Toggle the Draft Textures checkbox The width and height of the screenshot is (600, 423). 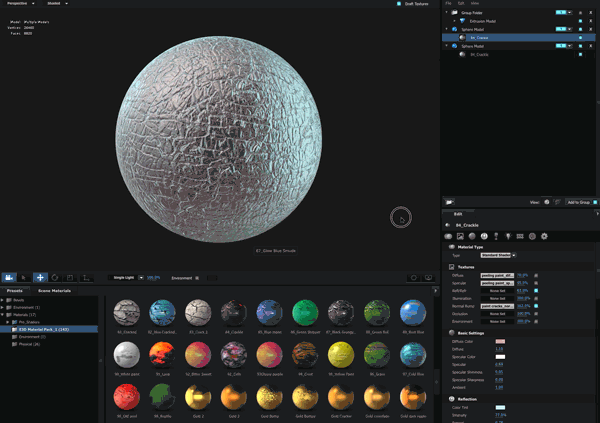click(x=398, y=4)
